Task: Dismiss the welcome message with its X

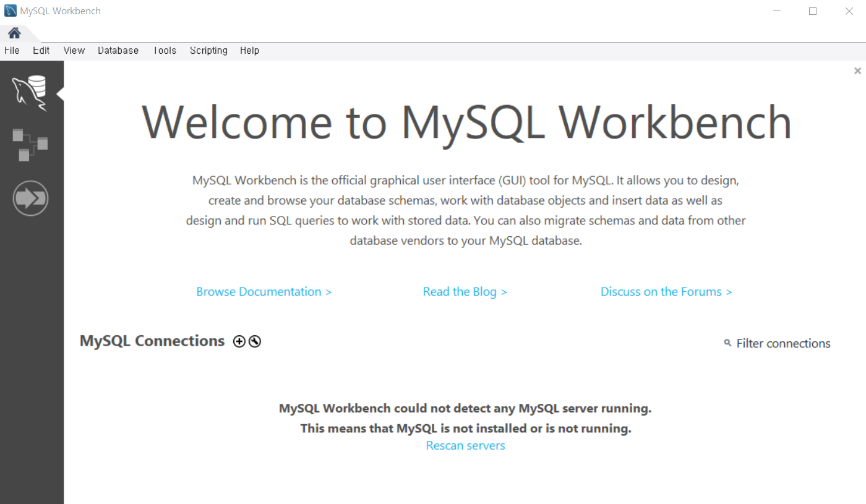Action: (x=857, y=71)
